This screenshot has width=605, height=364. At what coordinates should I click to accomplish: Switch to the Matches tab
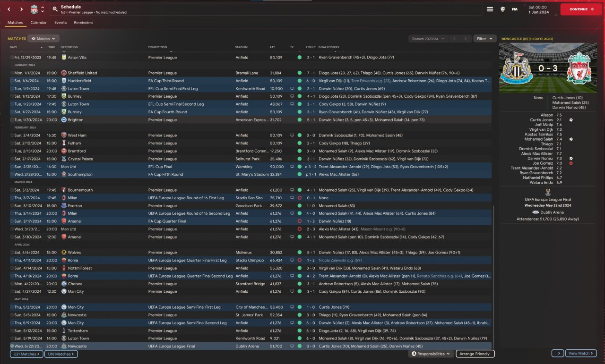[15, 23]
